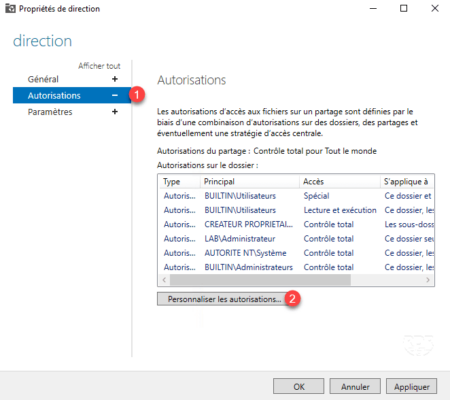Viewport: 450px width, 400px height.
Task: Sort by the Principal column header
Action: (249, 182)
